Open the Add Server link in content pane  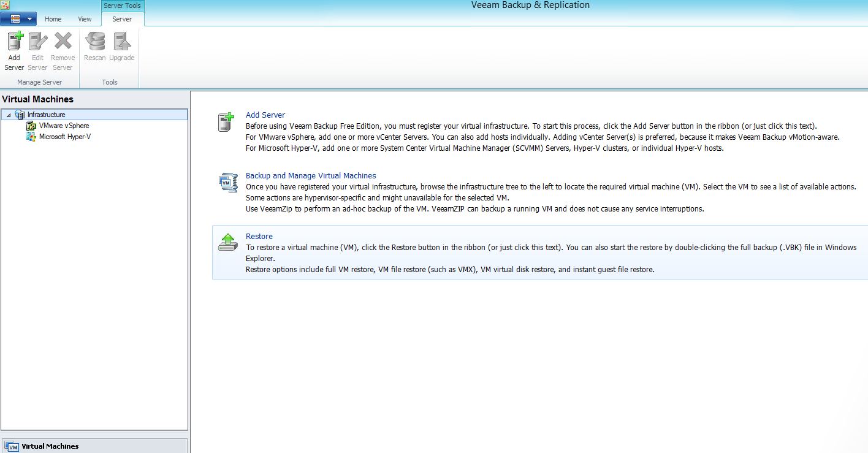pyautogui.click(x=265, y=115)
